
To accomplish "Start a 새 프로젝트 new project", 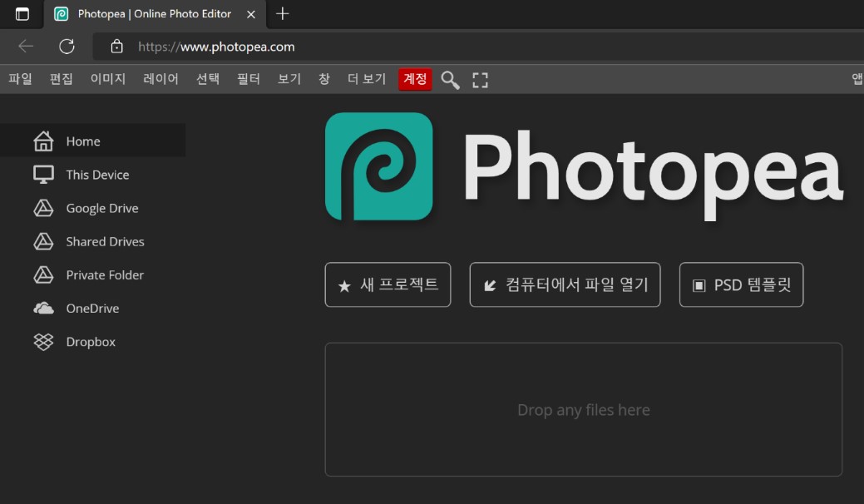I will pos(388,284).
